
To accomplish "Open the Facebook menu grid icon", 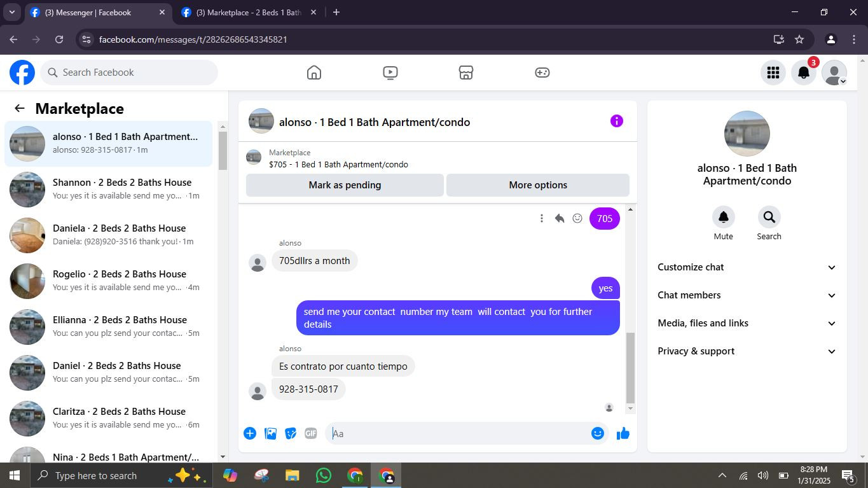I will [x=773, y=73].
